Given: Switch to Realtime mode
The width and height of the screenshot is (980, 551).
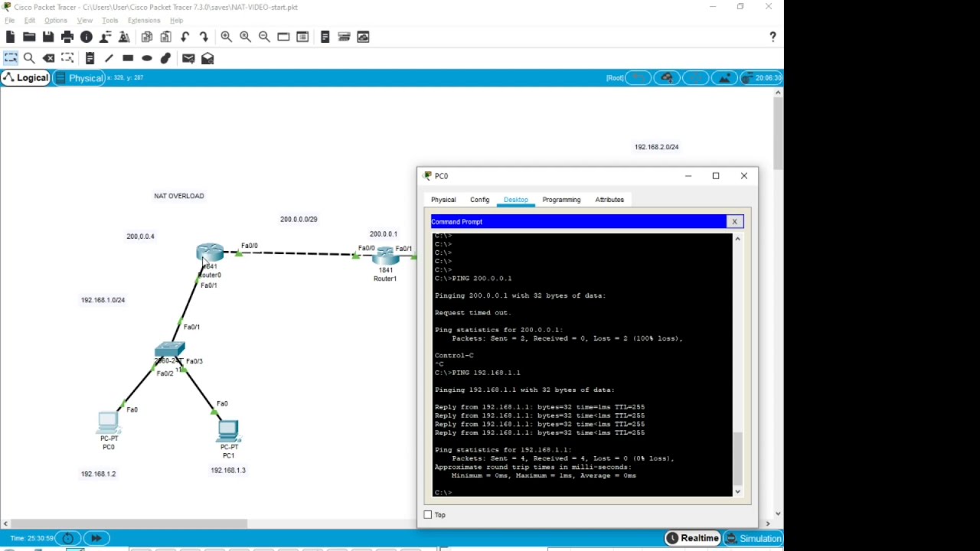Looking at the screenshot, I should pyautogui.click(x=692, y=538).
